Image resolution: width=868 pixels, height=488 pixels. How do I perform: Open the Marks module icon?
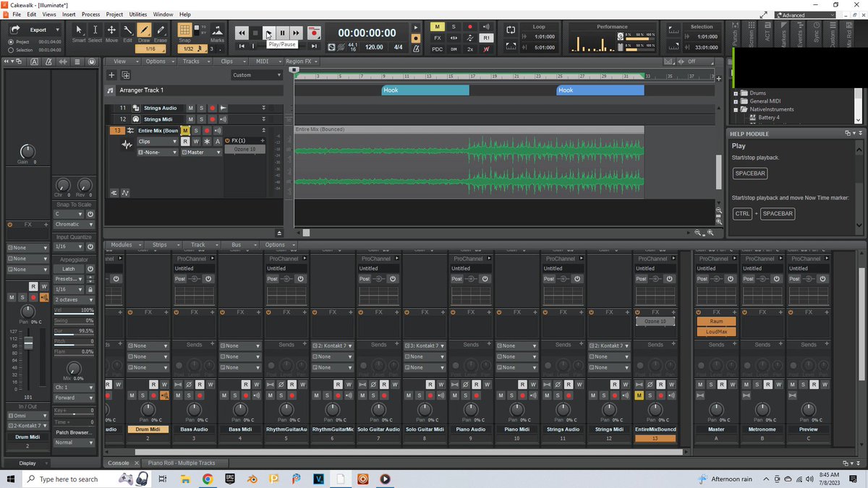pos(217,33)
